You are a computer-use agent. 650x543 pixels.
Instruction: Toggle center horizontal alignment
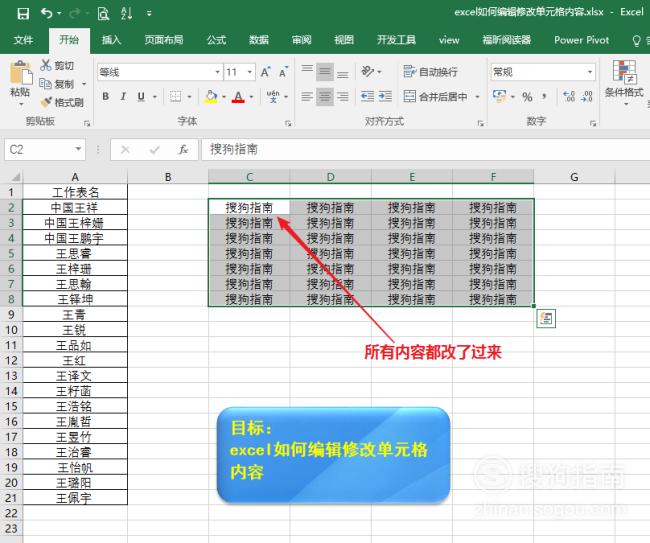[325, 97]
